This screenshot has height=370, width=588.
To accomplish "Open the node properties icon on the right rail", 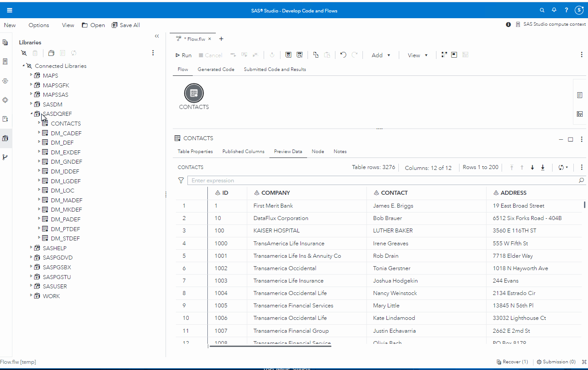I will [580, 95].
